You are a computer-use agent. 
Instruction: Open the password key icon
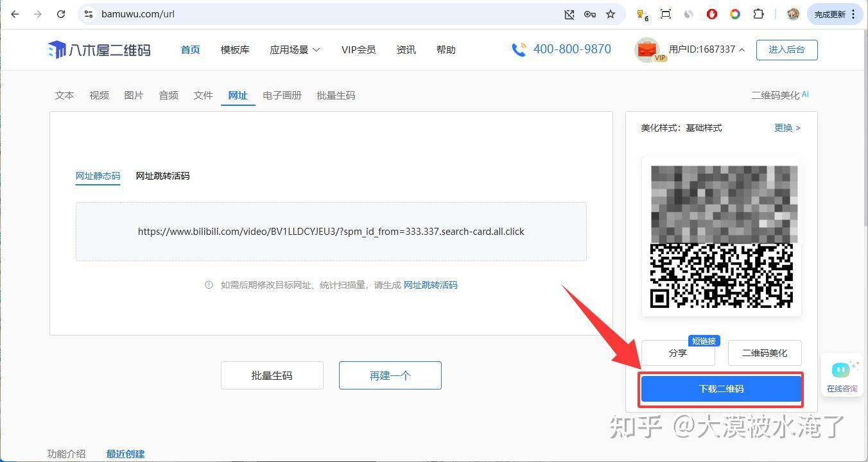pos(590,14)
